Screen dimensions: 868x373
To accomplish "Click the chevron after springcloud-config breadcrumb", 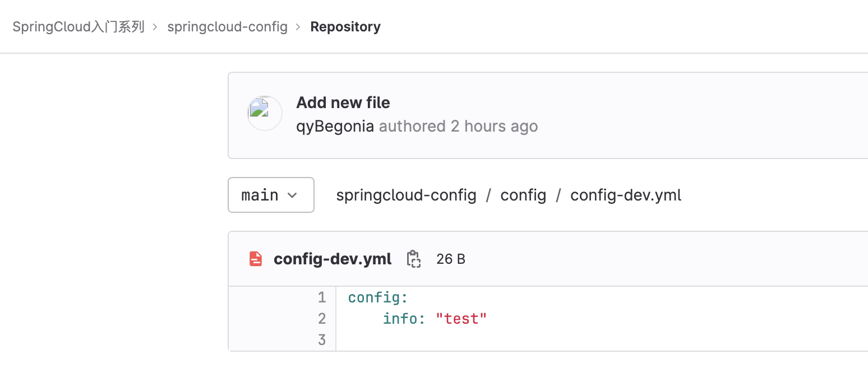I will point(297,26).
